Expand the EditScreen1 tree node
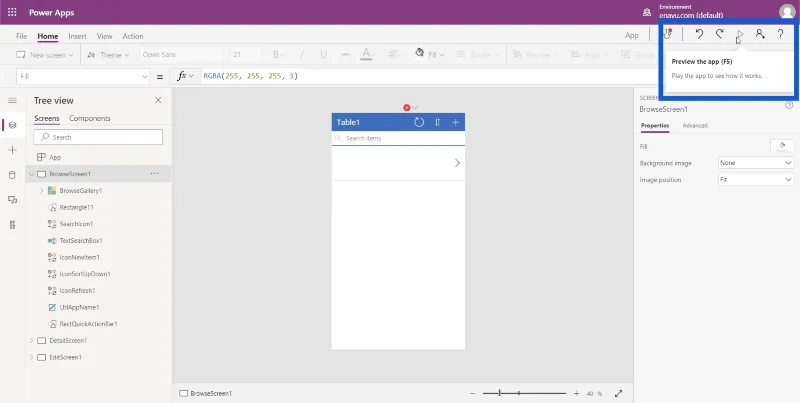Image resolution: width=800 pixels, height=403 pixels. 32,357
